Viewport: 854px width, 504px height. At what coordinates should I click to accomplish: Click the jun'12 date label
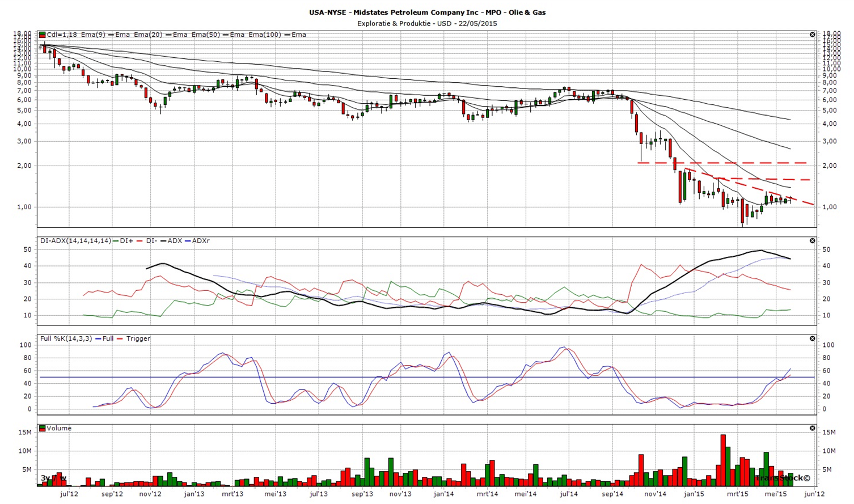(x=815, y=494)
